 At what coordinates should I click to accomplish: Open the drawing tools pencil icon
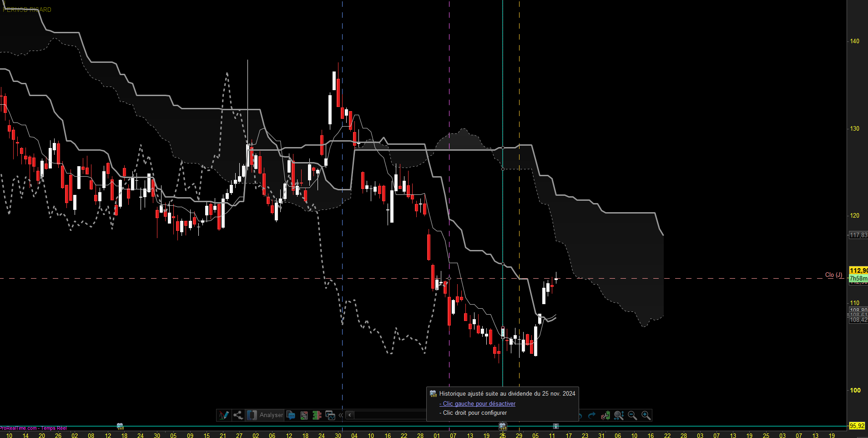[224, 415]
